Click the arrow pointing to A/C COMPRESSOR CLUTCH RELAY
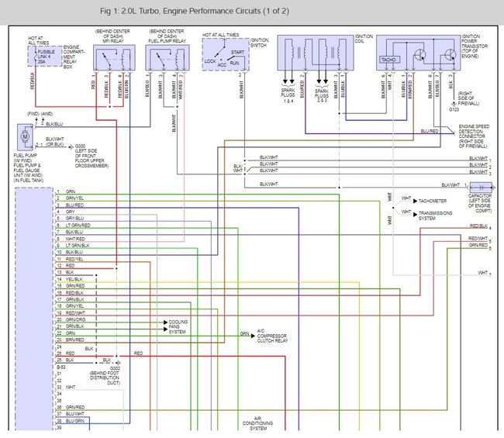The height and width of the screenshot is (438, 504). pos(253,336)
